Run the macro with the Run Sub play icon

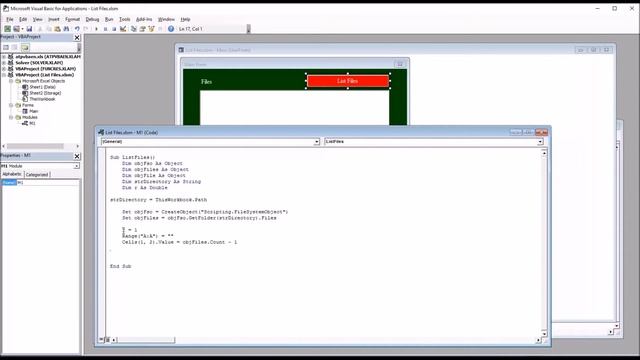point(96,29)
